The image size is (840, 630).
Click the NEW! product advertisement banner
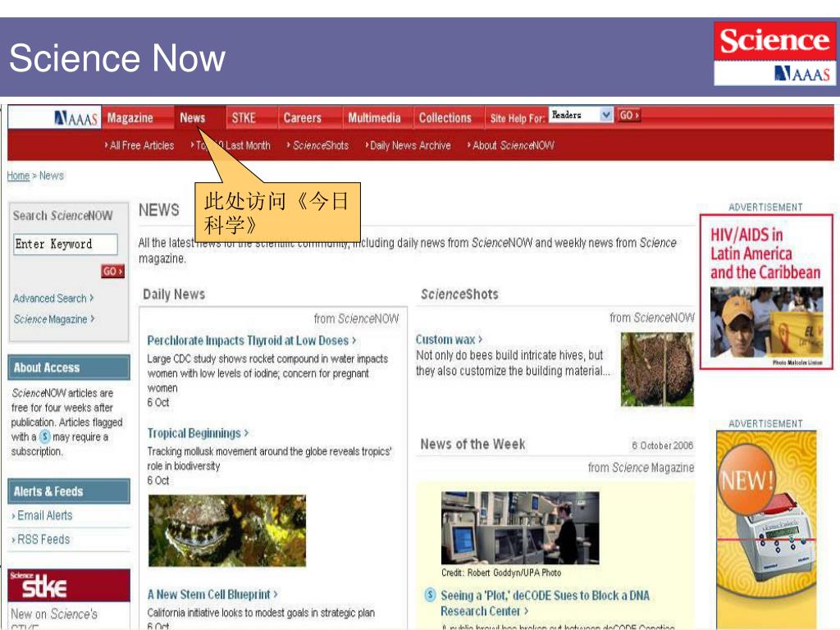tap(766, 529)
